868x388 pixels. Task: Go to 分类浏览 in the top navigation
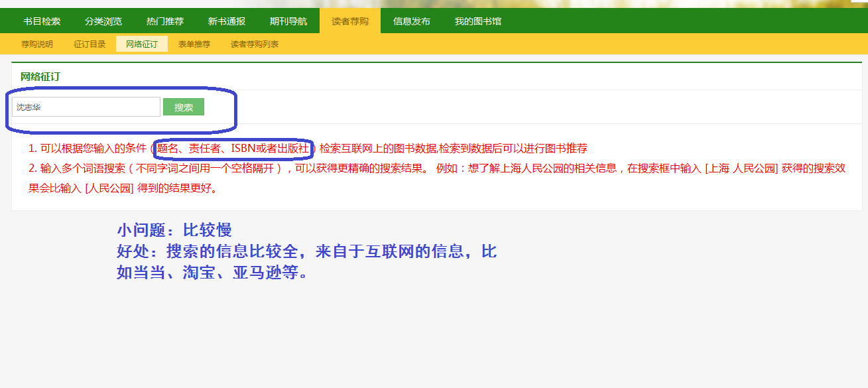pos(103,21)
